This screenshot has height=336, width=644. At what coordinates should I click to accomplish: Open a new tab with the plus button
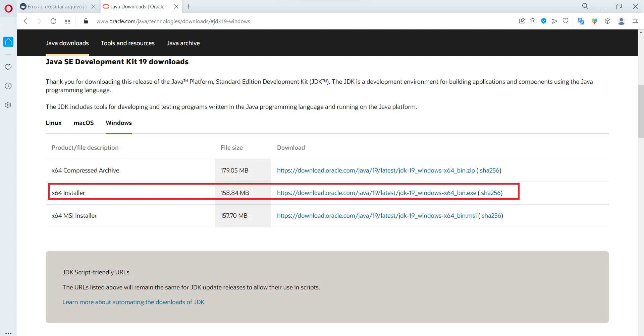[x=189, y=6]
